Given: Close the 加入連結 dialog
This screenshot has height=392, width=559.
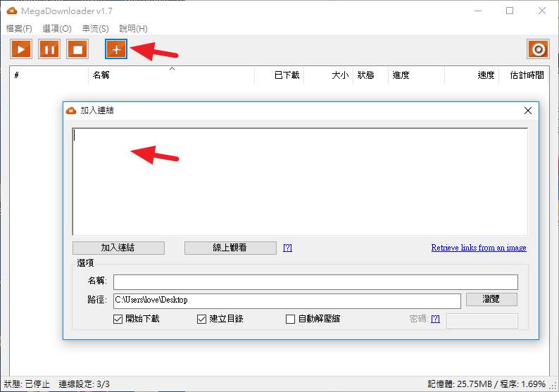Looking at the screenshot, I should pos(528,110).
